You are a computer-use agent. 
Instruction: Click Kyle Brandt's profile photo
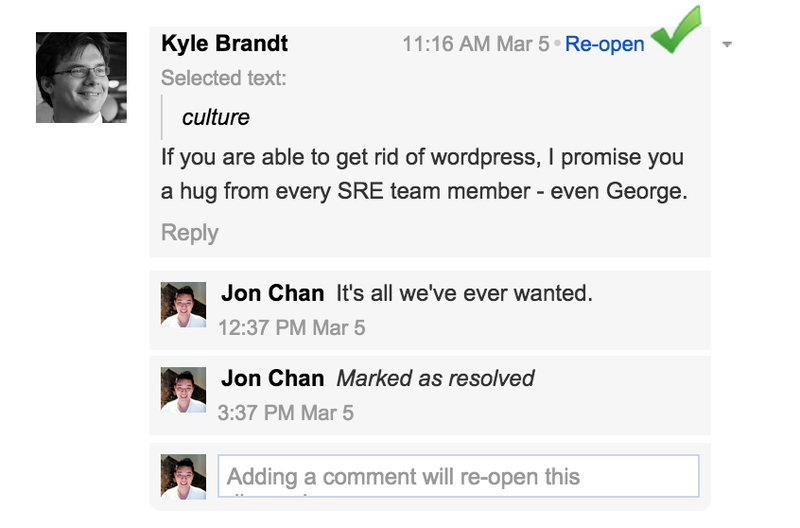tap(81, 78)
